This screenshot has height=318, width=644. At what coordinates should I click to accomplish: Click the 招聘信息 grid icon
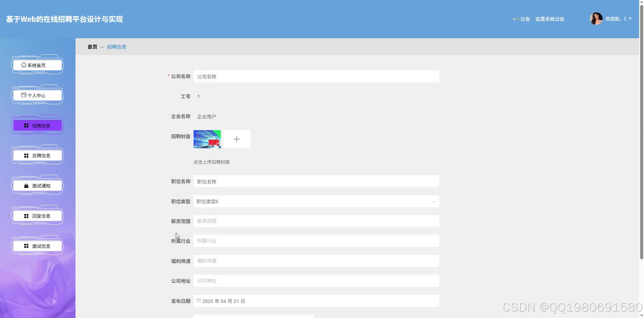pos(26,125)
